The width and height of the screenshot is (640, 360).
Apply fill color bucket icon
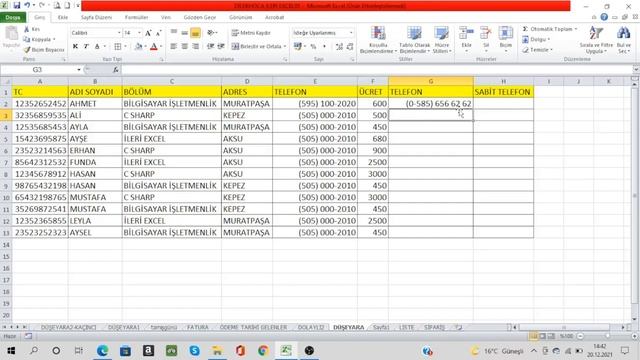(139, 47)
